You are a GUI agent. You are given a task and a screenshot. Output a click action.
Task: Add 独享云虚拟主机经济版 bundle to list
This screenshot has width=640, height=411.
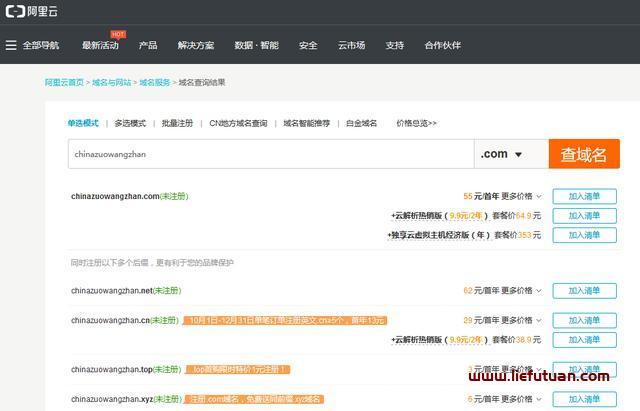584,235
